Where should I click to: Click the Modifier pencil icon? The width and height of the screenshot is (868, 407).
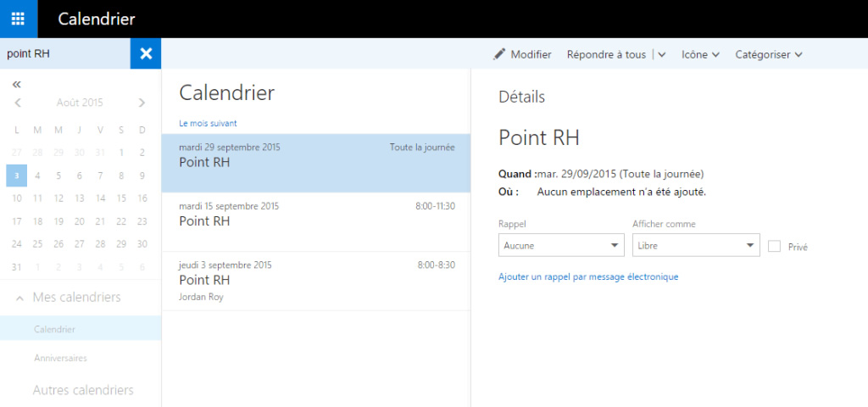(x=499, y=53)
